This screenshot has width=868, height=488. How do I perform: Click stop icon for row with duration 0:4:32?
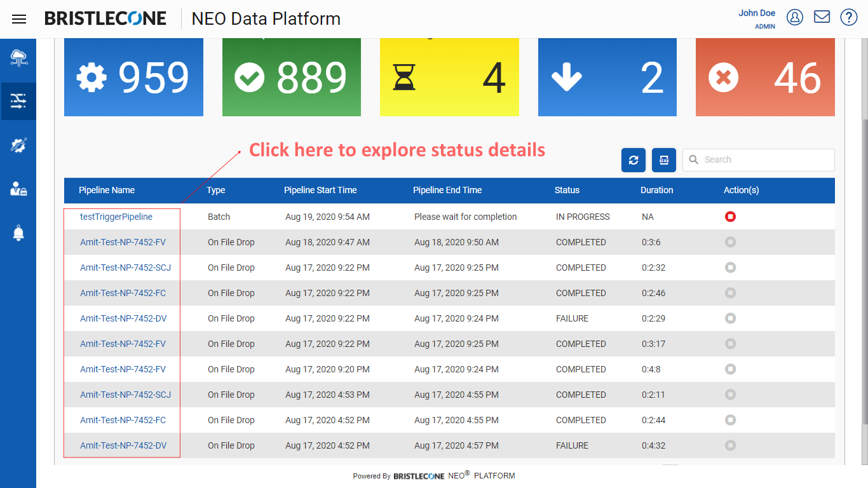click(730, 445)
